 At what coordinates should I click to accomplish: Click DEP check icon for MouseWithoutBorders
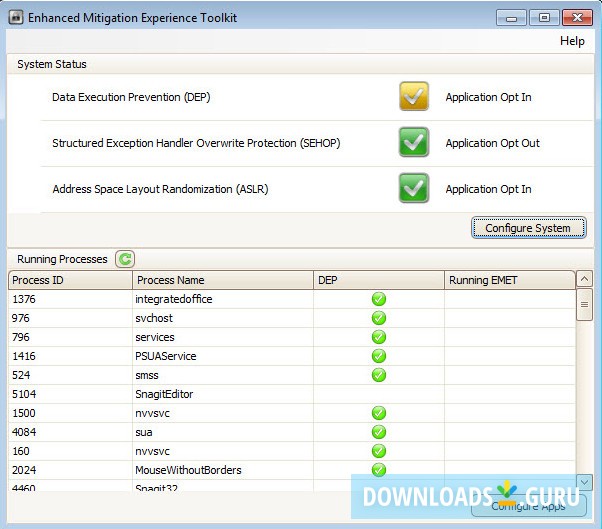click(379, 470)
